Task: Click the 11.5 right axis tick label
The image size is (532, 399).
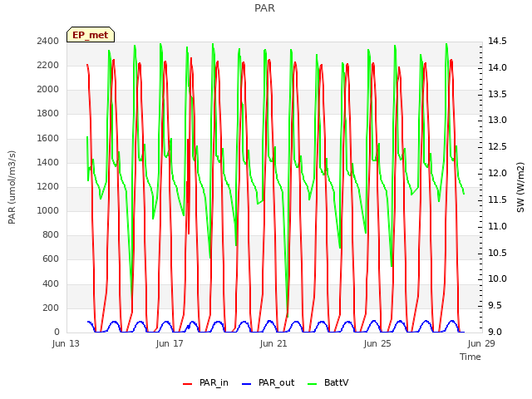Action: [497, 199]
